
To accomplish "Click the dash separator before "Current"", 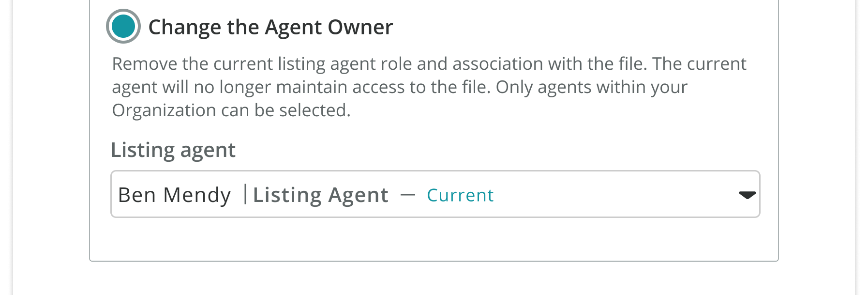I will tap(408, 195).
